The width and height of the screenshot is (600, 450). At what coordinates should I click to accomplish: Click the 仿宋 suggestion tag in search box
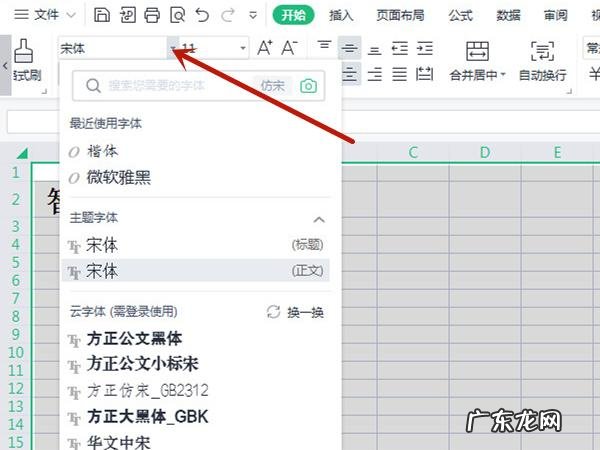coord(273,86)
